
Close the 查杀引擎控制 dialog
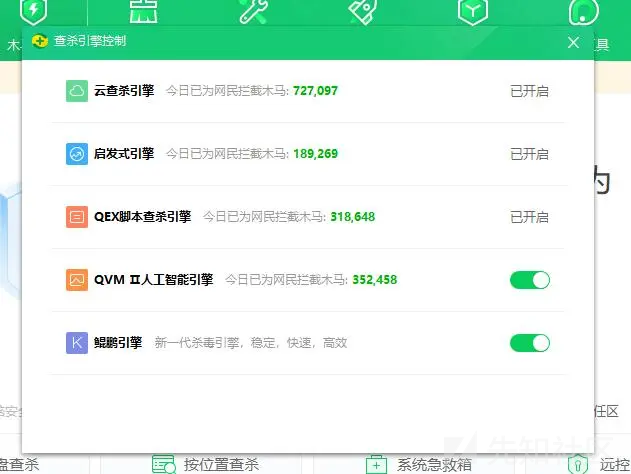(573, 42)
